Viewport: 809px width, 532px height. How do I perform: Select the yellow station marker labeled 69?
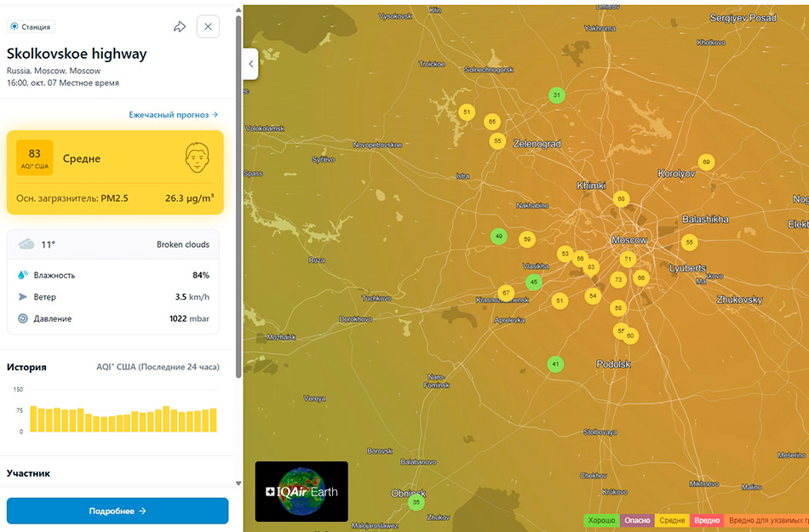705,162
